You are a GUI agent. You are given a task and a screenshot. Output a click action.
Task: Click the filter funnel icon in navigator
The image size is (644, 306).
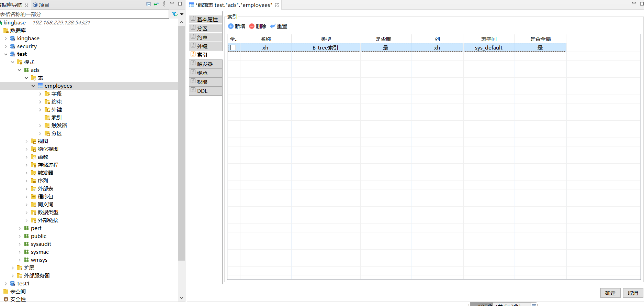(174, 14)
